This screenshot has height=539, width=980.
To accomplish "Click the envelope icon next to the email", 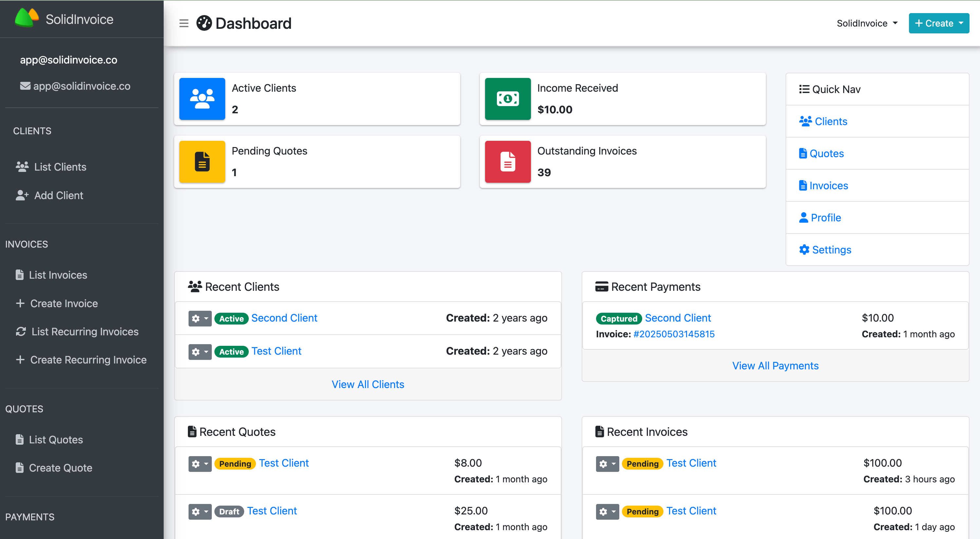I will coord(25,86).
